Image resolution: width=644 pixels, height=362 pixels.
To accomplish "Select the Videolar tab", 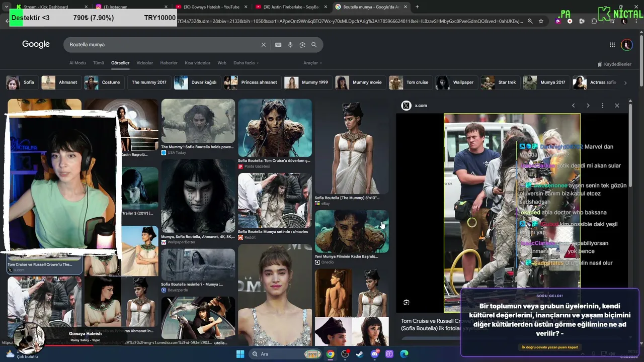I will [145, 63].
